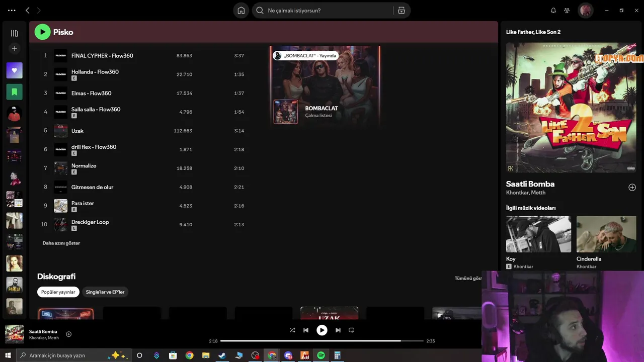Open File Explorer from the taskbar

[x=206, y=355]
